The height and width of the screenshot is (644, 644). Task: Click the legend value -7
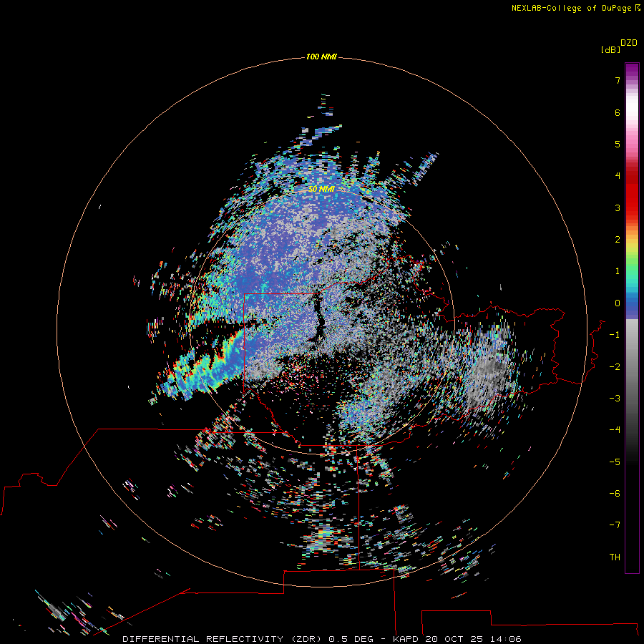tap(615, 525)
